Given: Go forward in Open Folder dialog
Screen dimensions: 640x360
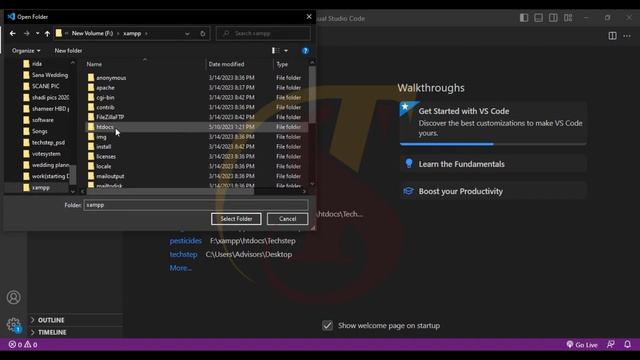Looking at the screenshot, I should 27,33.
